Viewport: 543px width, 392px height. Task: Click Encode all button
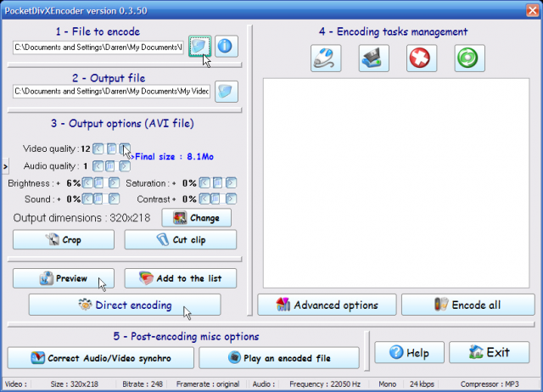click(468, 305)
